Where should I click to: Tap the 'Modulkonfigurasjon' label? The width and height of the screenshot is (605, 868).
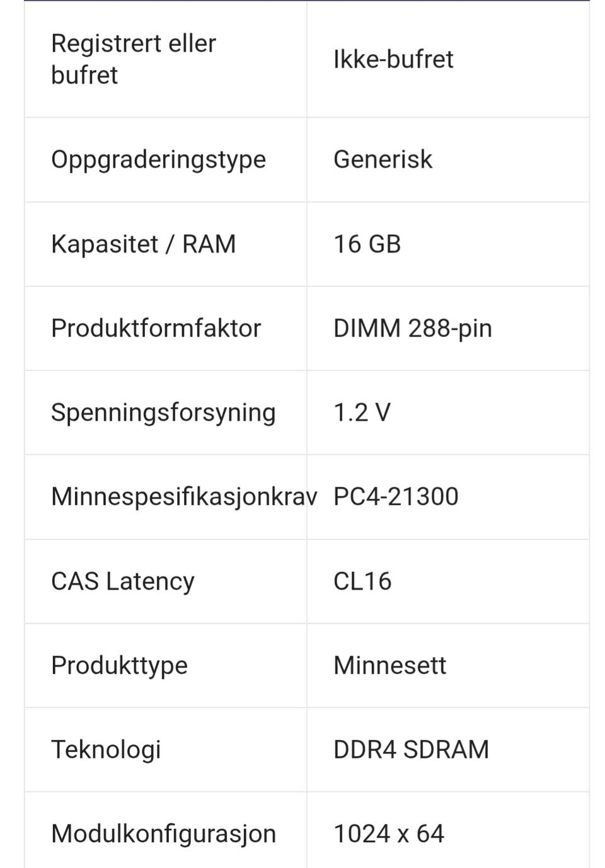pyautogui.click(x=163, y=834)
